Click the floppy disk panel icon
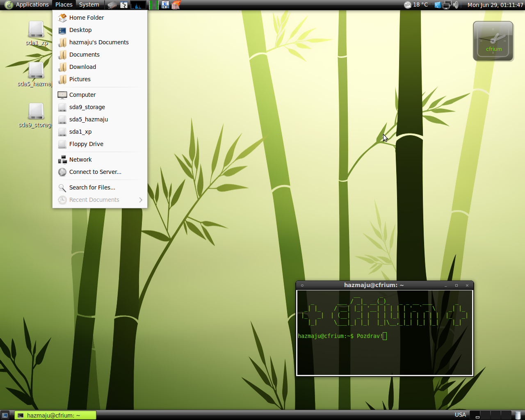The height and width of the screenshot is (420, 525). (165, 5)
